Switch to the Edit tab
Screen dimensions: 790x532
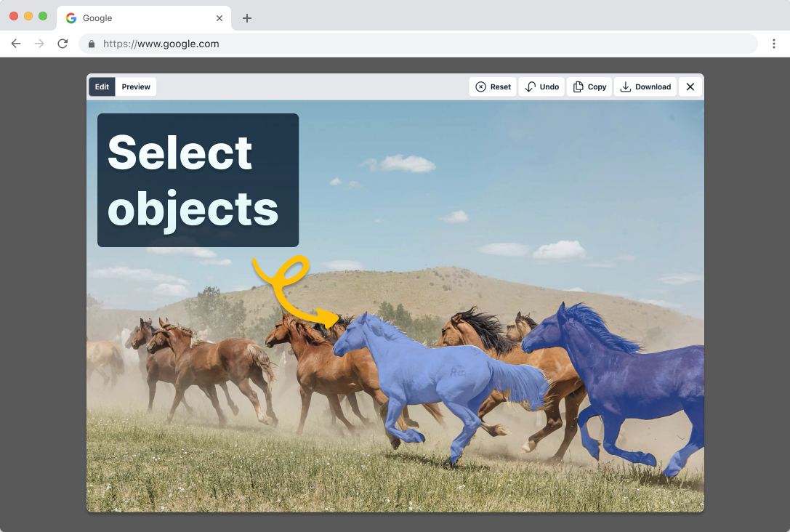pyautogui.click(x=102, y=86)
